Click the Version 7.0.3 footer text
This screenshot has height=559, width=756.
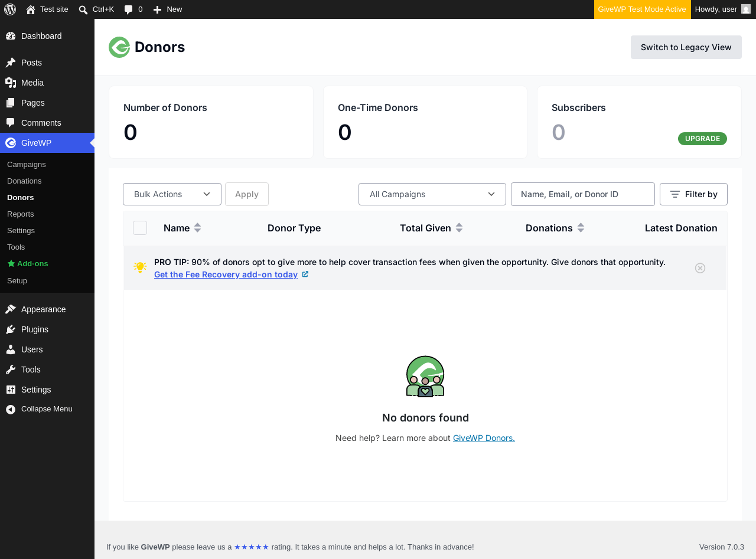pyautogui.click(x=722, y=547)
